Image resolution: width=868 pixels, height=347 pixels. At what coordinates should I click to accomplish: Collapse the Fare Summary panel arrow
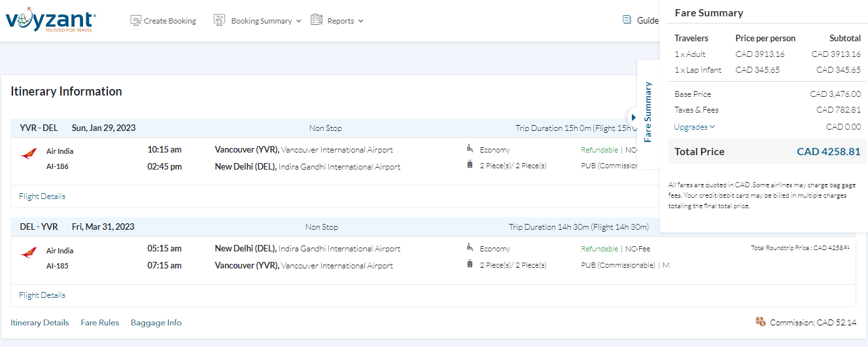(x=633, y=117)
